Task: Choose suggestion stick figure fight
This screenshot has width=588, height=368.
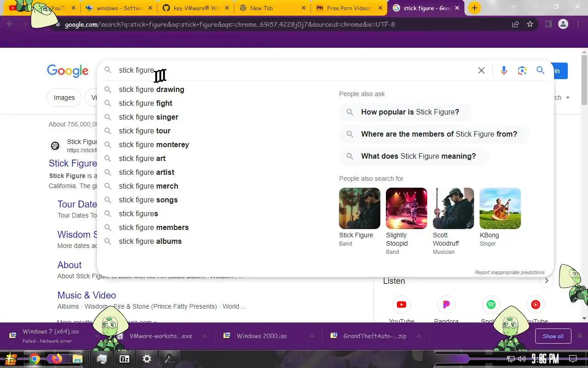Action: point(146,103)
